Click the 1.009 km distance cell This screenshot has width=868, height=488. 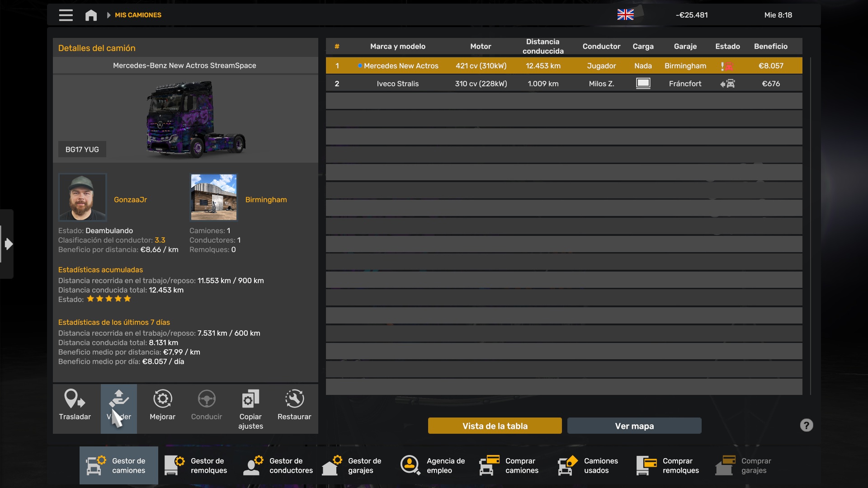click(543, 84)
